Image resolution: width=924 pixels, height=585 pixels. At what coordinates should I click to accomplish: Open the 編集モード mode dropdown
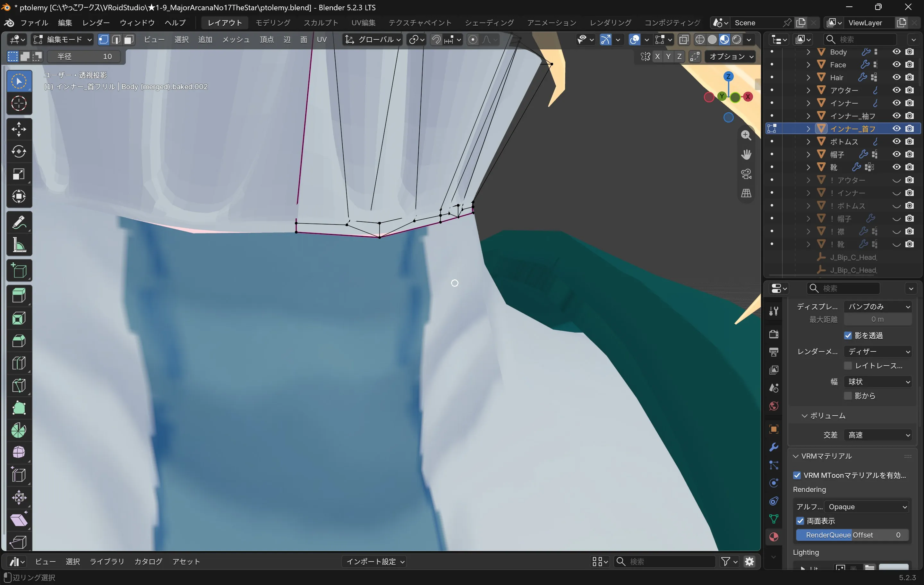click(63, 39)
